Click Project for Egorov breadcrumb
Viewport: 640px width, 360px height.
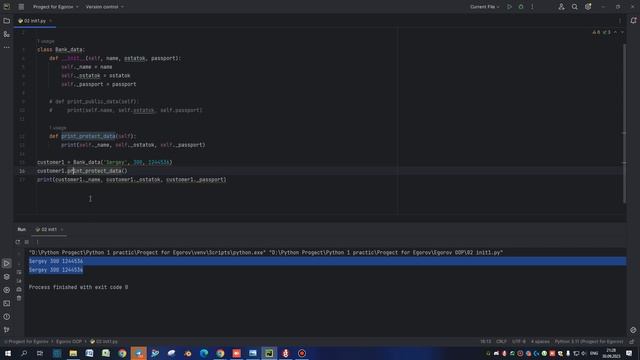tap(28, 341)
